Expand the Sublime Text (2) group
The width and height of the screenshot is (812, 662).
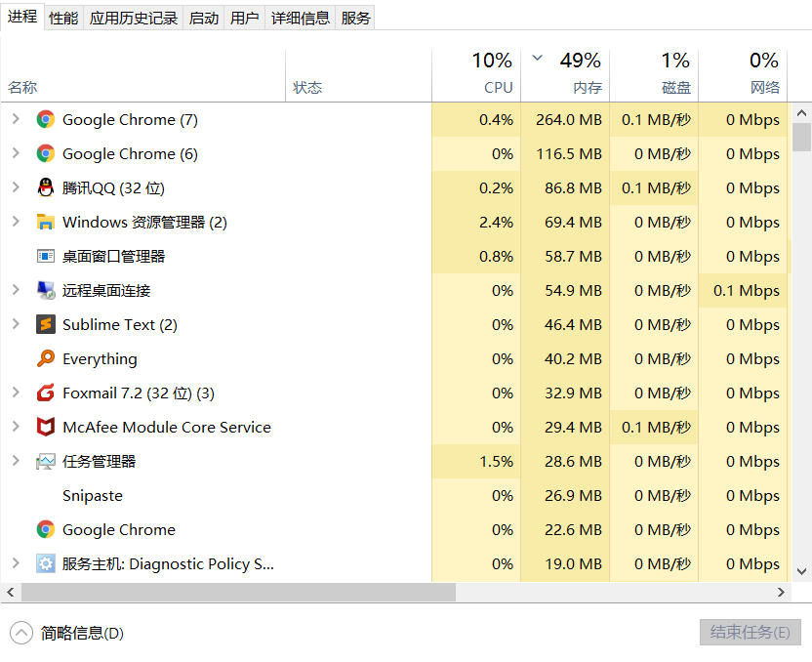click(16, 324)
